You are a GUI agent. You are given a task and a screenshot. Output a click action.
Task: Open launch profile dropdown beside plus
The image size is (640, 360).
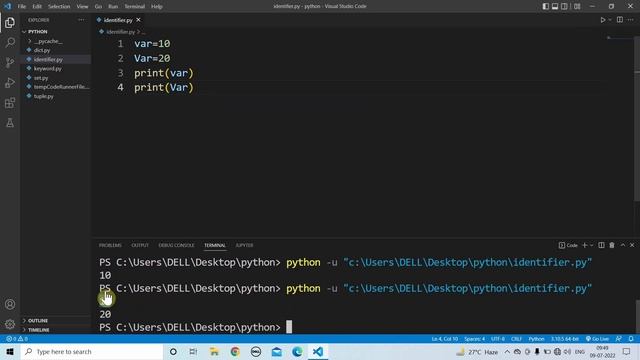[591, 245]
